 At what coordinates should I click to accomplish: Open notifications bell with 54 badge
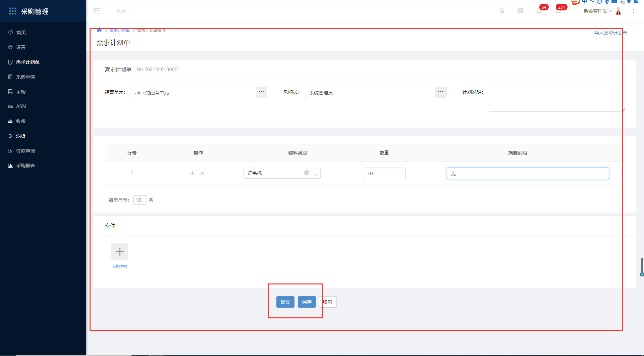[x=539, y=11]
